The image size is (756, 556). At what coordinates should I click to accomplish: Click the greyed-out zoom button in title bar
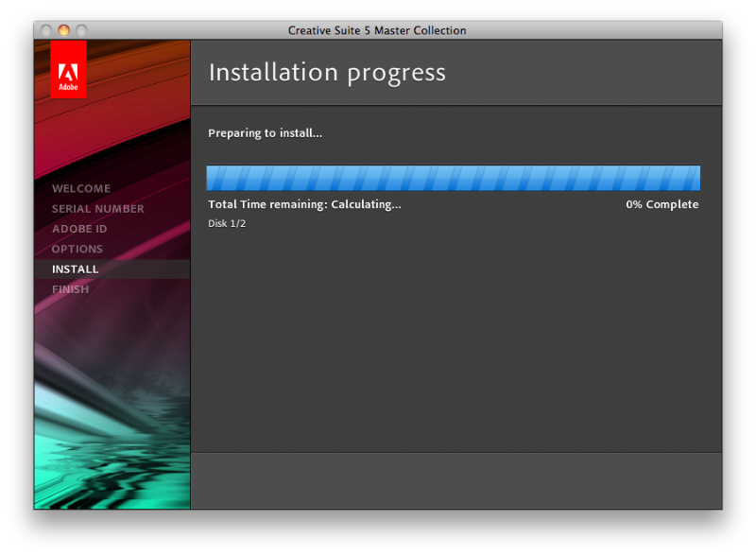click(81, 30)
